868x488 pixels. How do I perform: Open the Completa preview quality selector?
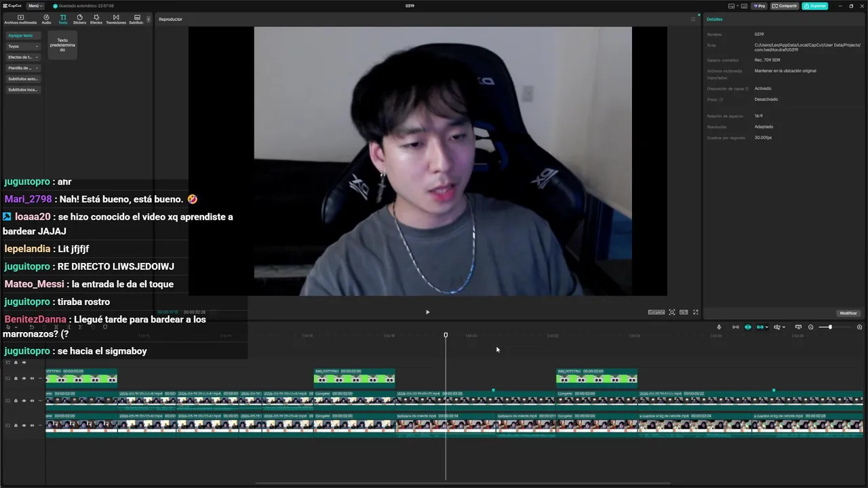[x=656, y=312]
